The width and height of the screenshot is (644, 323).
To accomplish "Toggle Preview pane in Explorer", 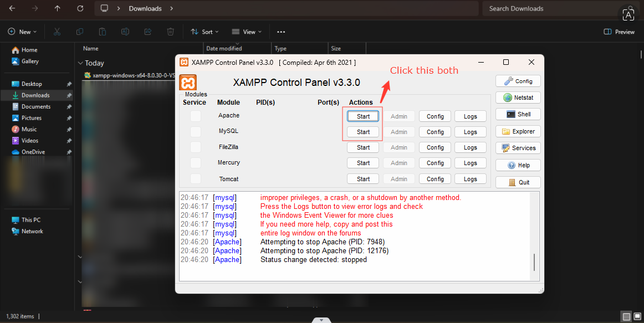I will [619, 32].
